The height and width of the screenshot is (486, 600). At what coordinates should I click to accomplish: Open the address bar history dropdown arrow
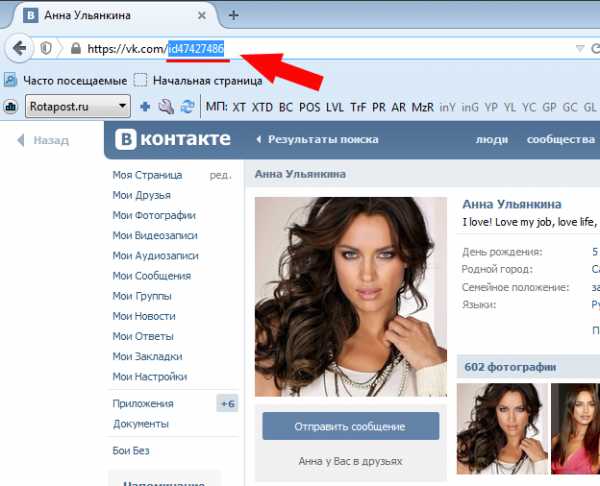pos(580,49)
